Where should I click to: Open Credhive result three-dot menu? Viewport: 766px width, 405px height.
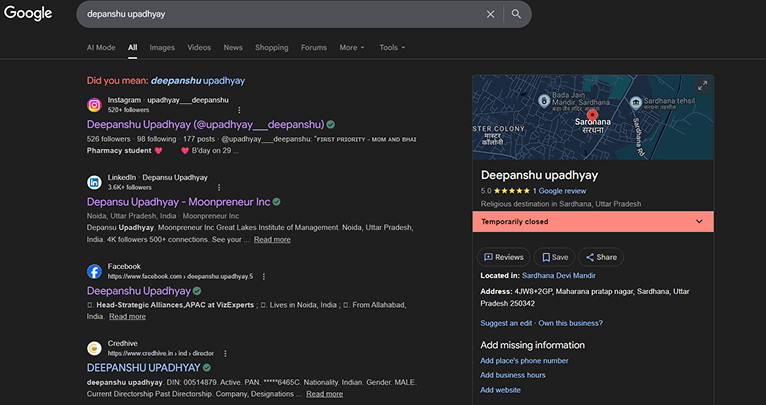225,353
